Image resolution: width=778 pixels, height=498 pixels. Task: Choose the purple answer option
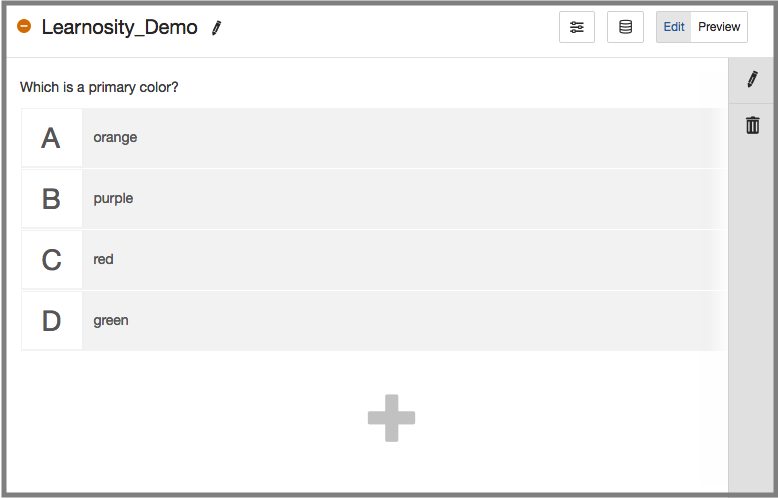pyautogui.click(x=114, y=199)
